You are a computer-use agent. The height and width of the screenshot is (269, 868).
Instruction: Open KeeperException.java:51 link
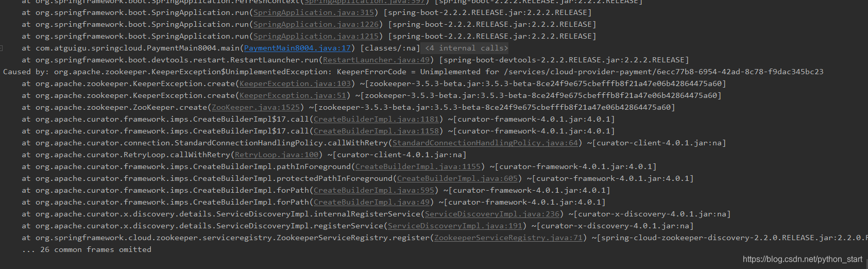tap(293, 95)
